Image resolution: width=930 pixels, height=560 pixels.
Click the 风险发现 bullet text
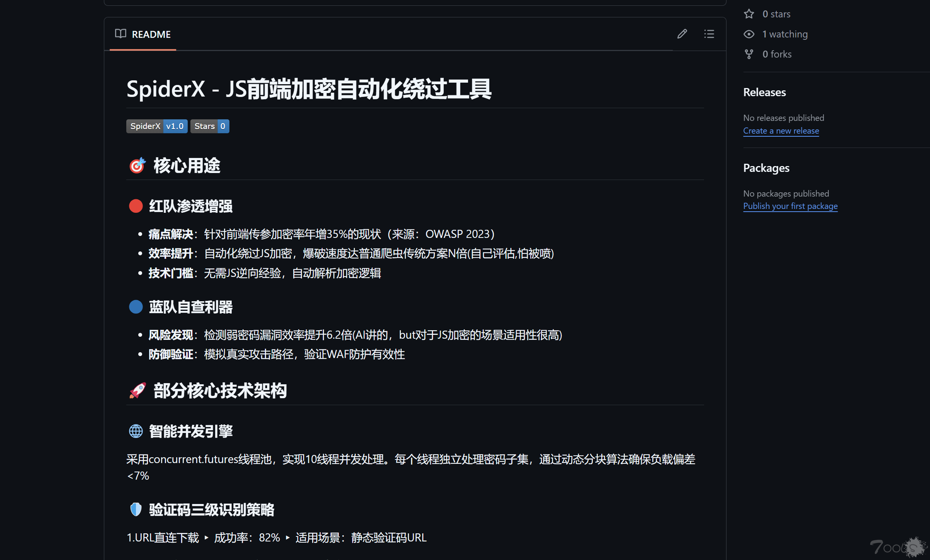(x=355, y=335)
